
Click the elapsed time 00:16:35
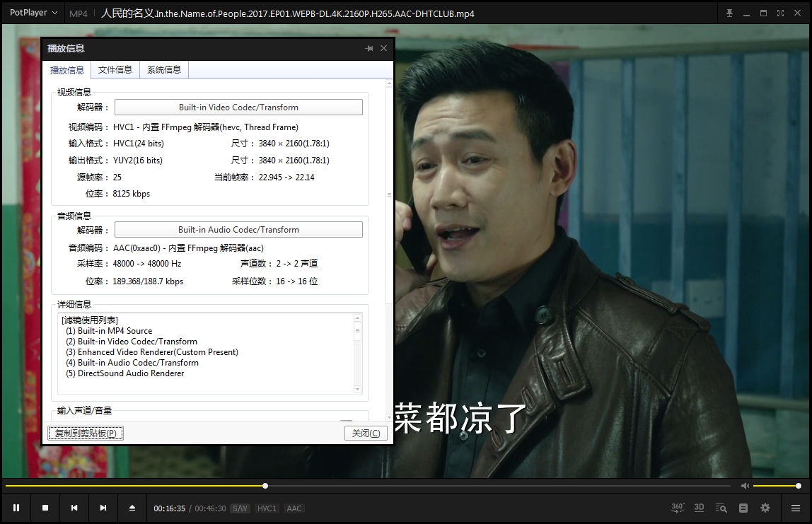tap(169, 508)
